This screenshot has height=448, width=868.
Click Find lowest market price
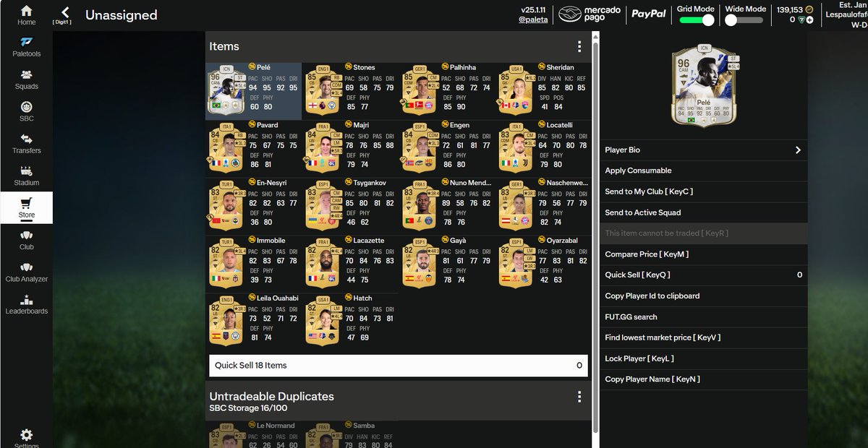703,337
